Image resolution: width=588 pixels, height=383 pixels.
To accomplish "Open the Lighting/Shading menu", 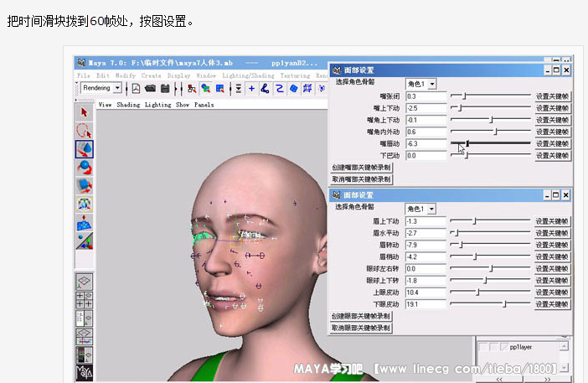I will pyautogui.click(x=248, y=75).
